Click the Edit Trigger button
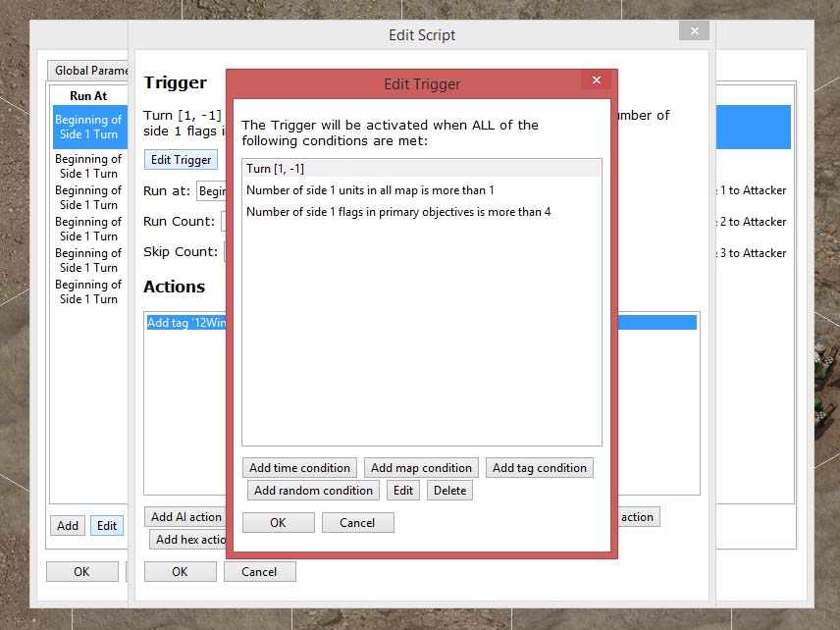The height and width of the screenshot is (630, 840). pos(181,160)
